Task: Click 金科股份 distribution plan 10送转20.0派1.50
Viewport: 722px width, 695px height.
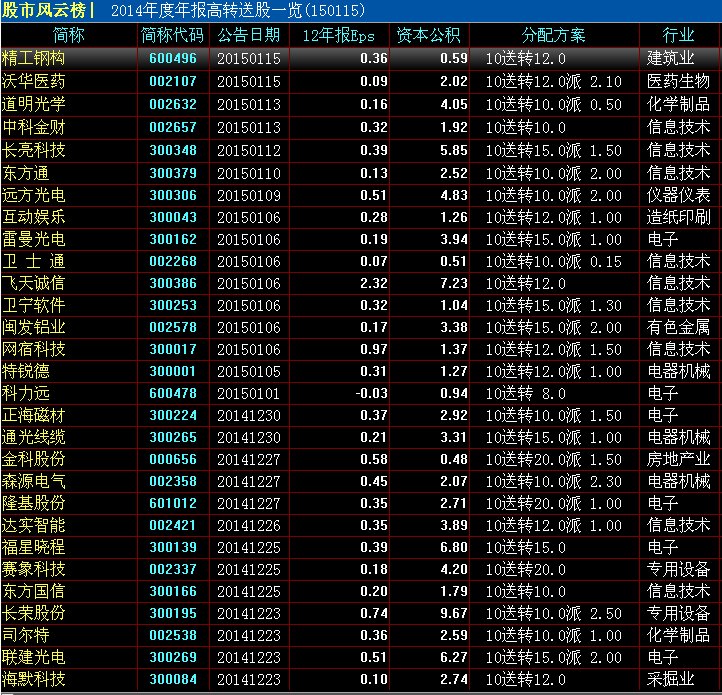Action: (553, 460)
